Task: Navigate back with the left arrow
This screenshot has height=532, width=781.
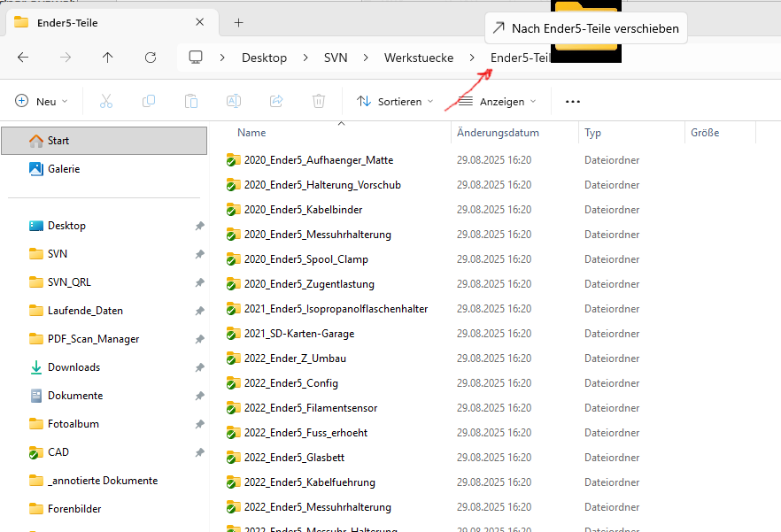Action: (x=23, y=58)
